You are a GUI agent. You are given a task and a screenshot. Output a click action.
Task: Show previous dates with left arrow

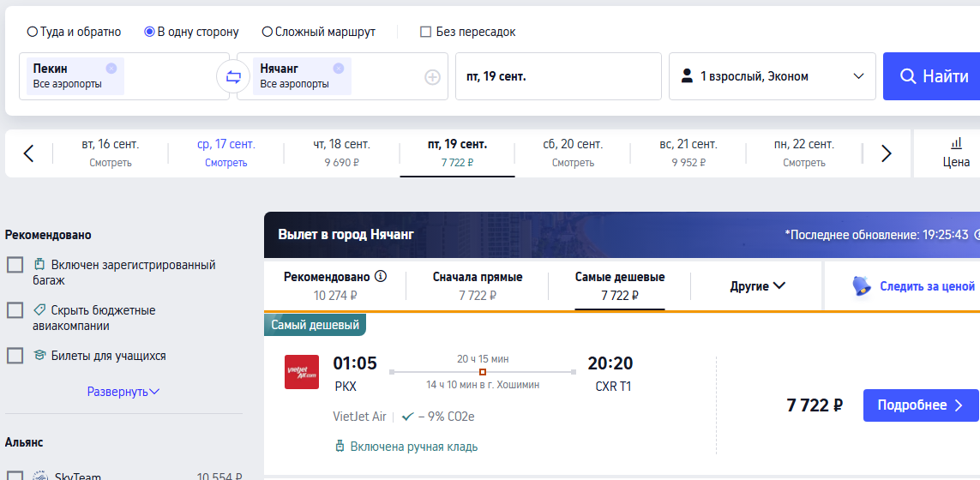pyautogui.click(x=28, y=153)
